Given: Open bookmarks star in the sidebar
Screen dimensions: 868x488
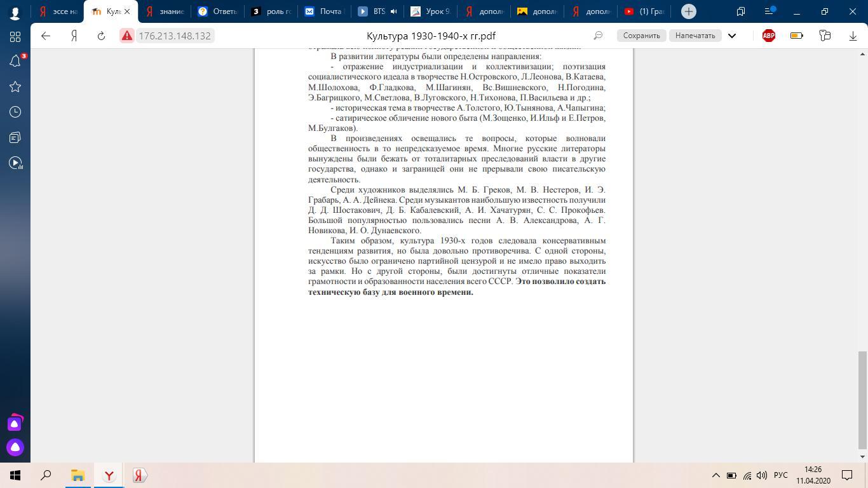Looking at the screenshot, I should (15, 86).
